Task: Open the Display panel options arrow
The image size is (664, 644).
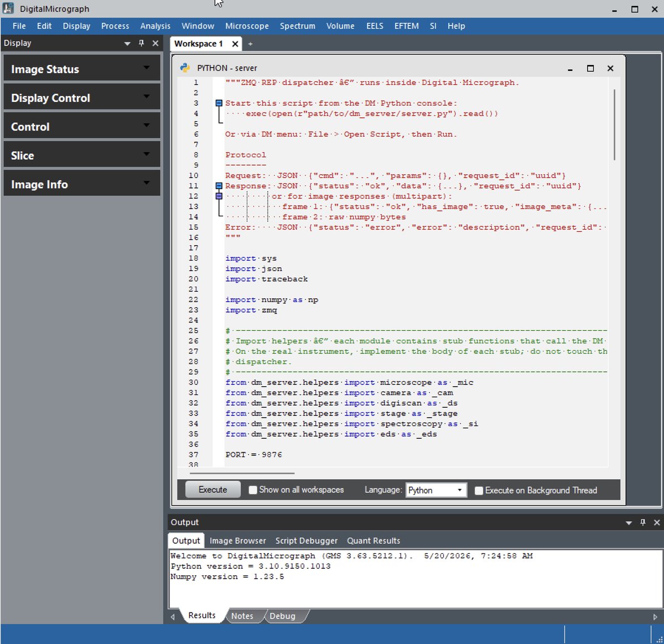Action: (127, 43)
